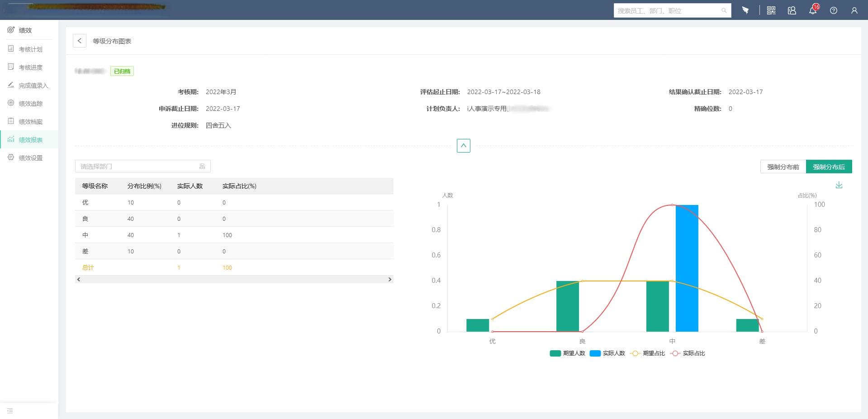Screen dimensions: 868x419
Task: Click the 2022年3月 assessment period value
Action: pos(221,92)
